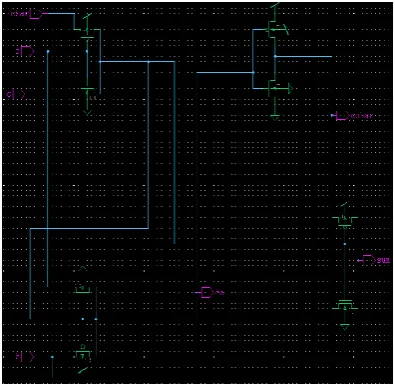Select the upper transistor in the top-left stack

point(87,33)
